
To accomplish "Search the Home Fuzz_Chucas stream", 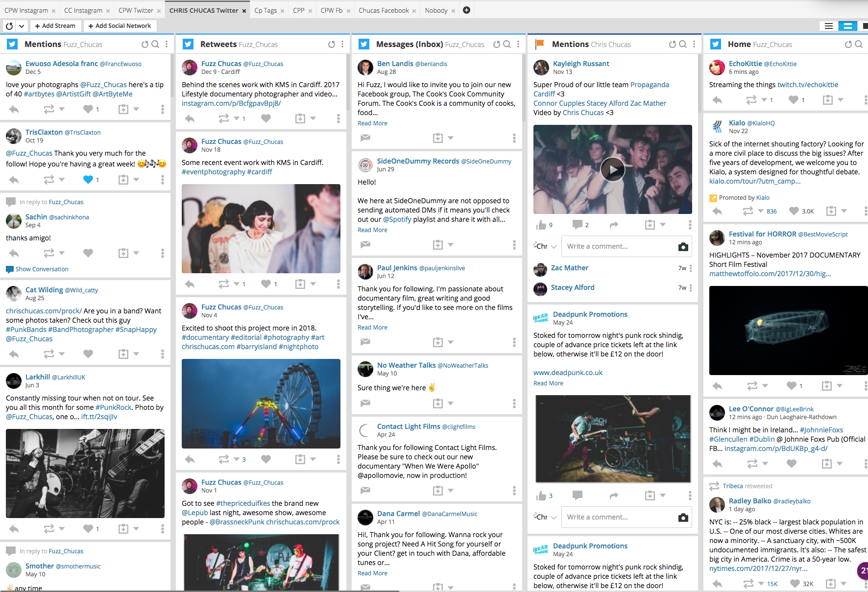I will point(859,44).
